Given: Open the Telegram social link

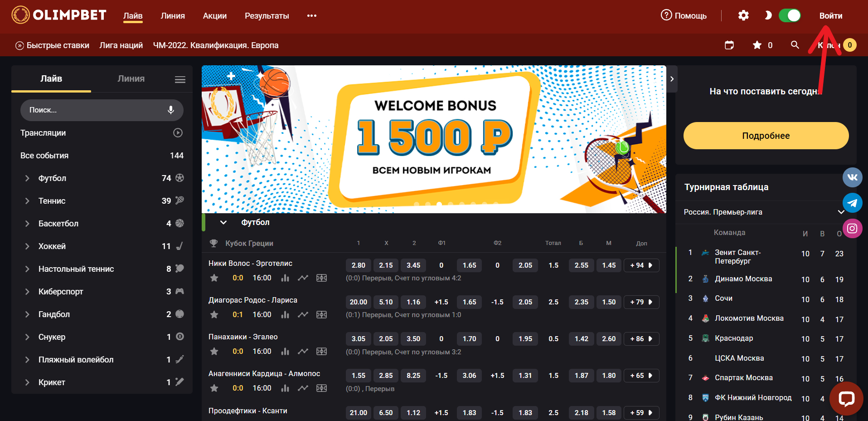Looking at the screenshot, I should 852,203.
